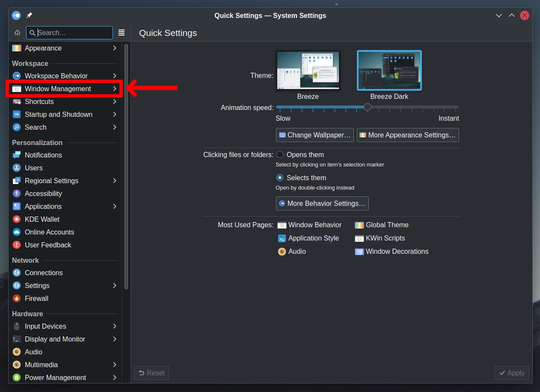Select the Breeze theme thumbnail
The width and height of the screenshot is (540, 392).
308,70
